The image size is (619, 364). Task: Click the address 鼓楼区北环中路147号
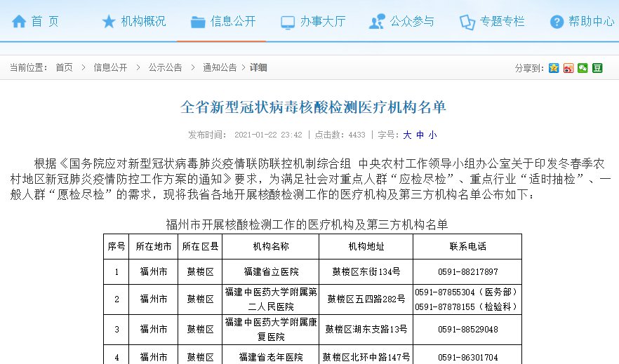pyautogui.click(x=366, y=357)
